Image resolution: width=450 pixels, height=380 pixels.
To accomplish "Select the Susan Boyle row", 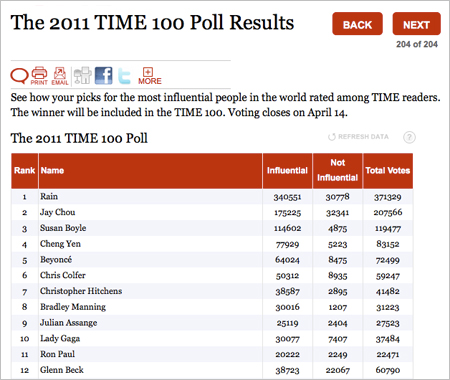I will point(212,228).
